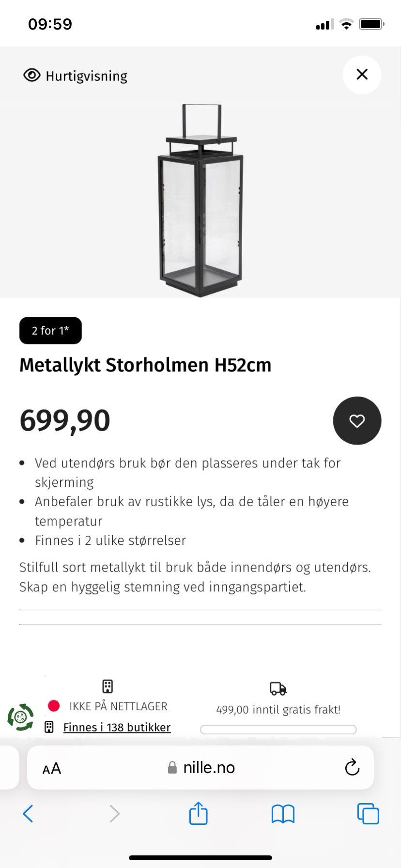Tap the store building icon above stock status
The image size is (401, 868).
click(x=108, y=686)
